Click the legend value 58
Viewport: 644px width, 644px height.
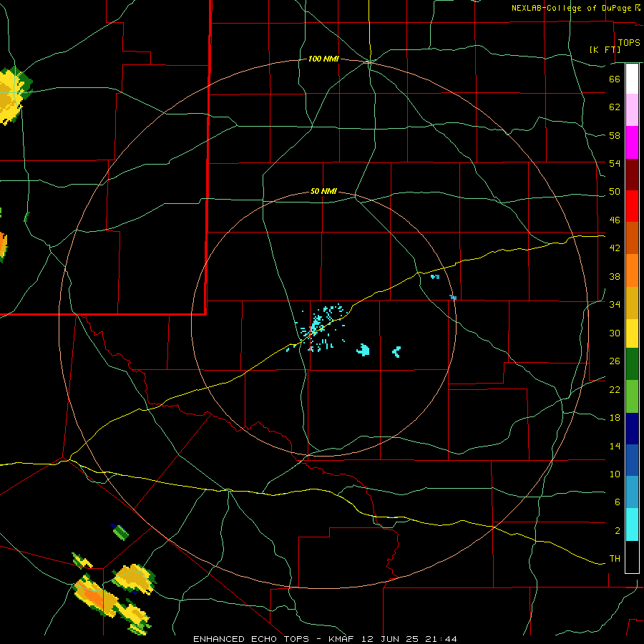tap(615, 135)
